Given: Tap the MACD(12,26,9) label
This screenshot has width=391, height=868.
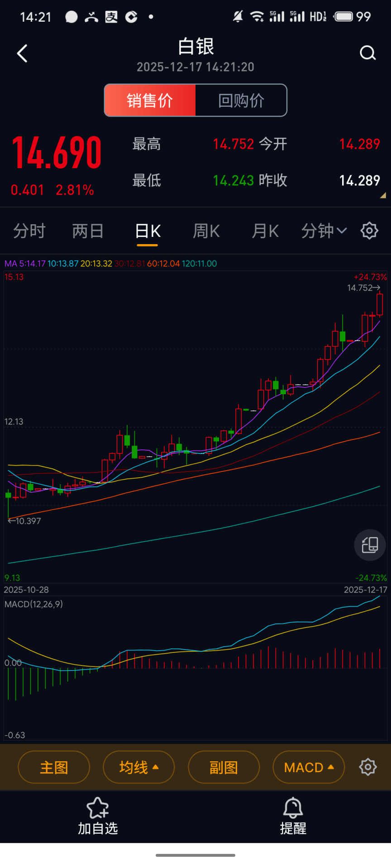Looking at the screenshot, I should coord(34,604).
